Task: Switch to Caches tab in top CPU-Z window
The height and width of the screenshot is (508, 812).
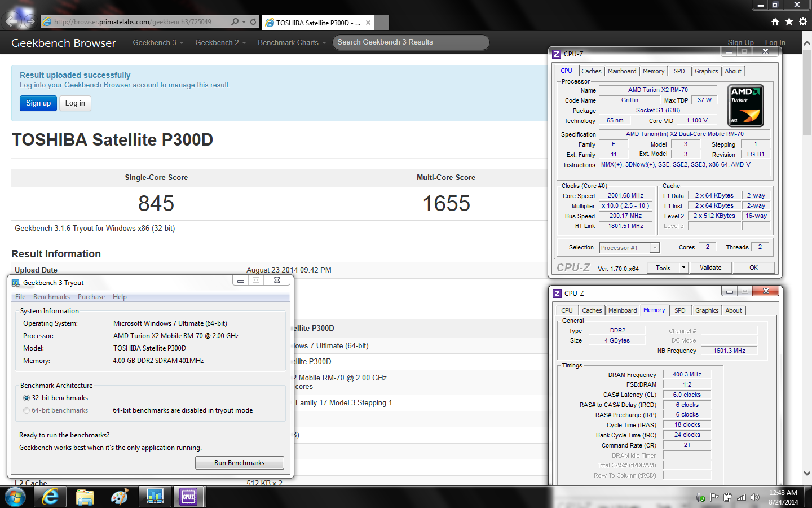Action: coord(592,71)
